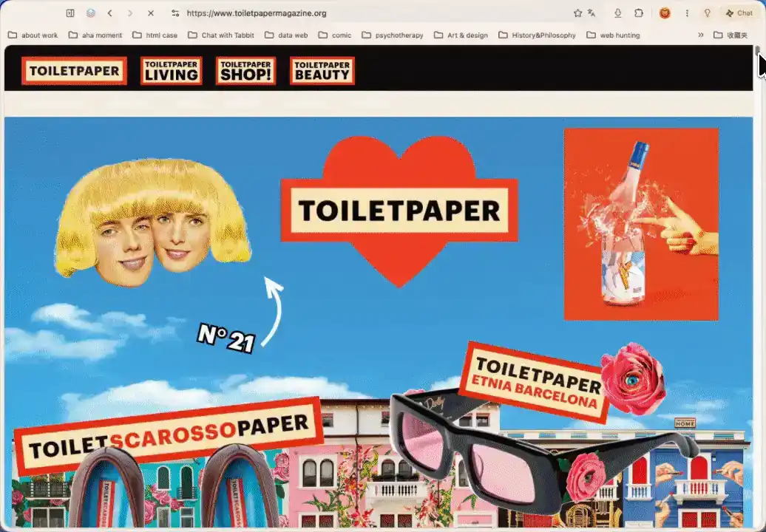Click the N° 21 issue label
The height and width of the screenshot is (532, 766).
pos(226,337)
